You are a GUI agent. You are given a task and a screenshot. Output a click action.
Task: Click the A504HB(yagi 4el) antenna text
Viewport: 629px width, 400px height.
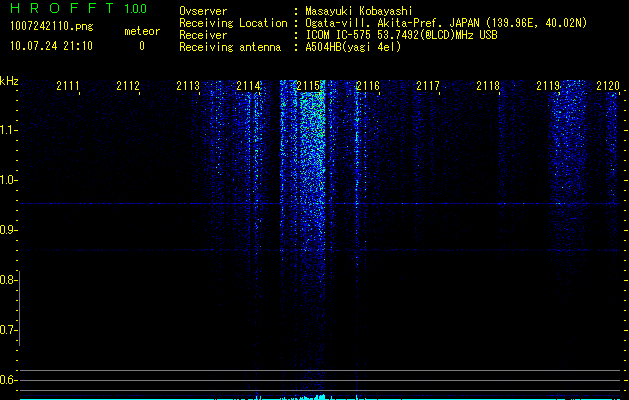tap(353, 47)
